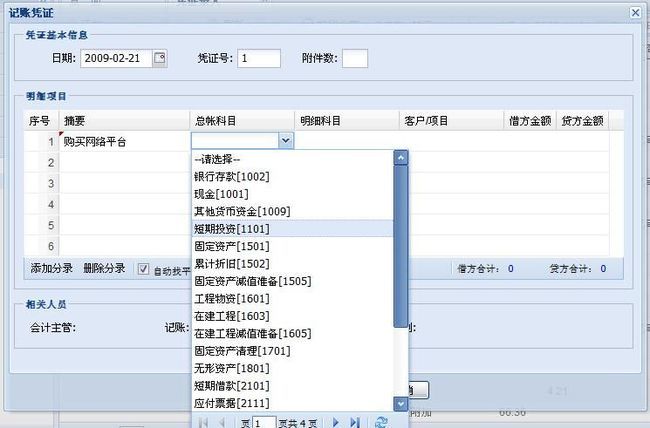
Task: Click the 摘要 cell 购买网络平台
Action: (124, 142)
